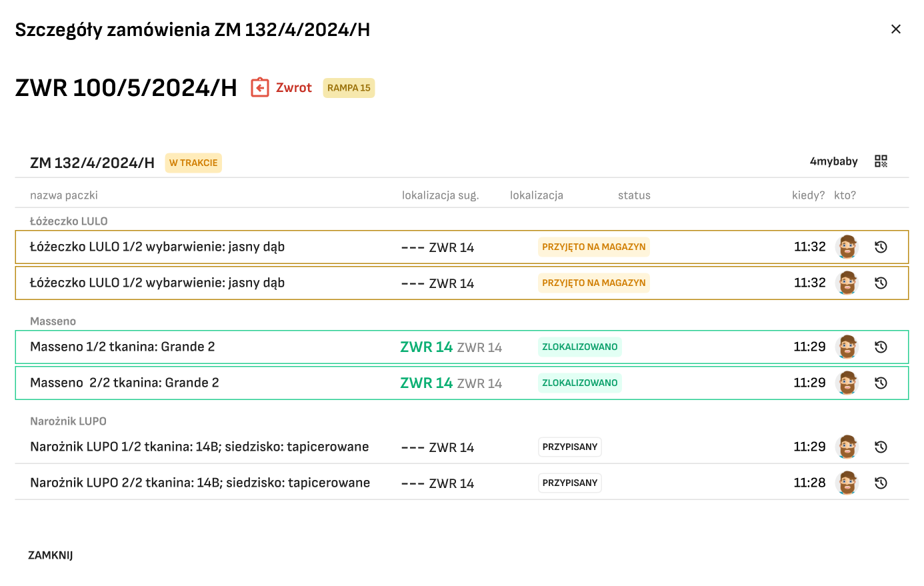Click the 'Narożnik LUPO' group header
The width and height of the screenshot is (924, 586).
pyautogui.click(x=68, y=421)
